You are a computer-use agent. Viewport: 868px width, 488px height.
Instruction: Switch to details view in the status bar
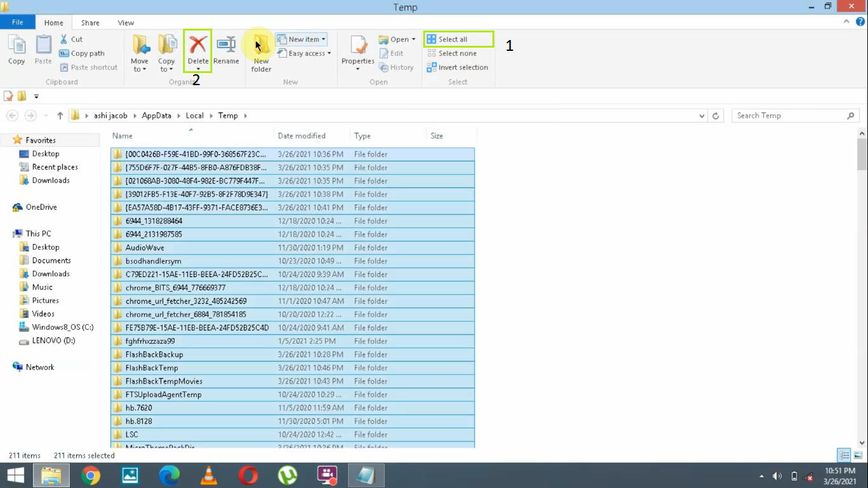click(844, 455)
